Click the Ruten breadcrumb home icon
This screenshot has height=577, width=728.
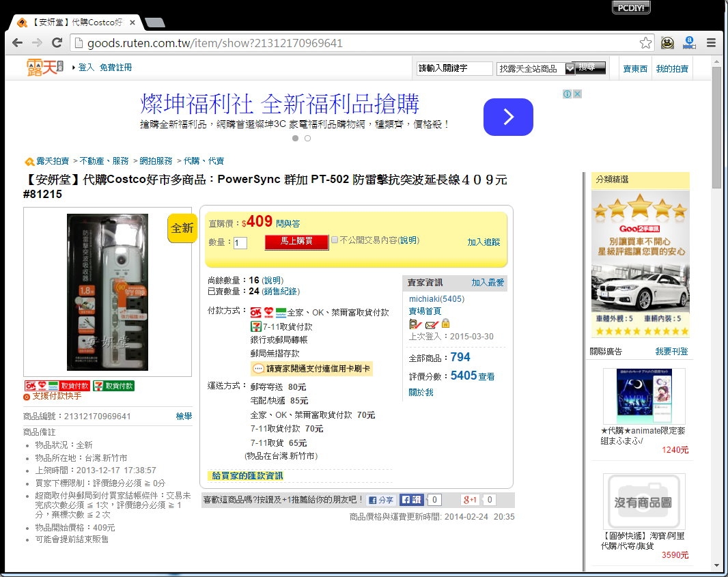29,162
